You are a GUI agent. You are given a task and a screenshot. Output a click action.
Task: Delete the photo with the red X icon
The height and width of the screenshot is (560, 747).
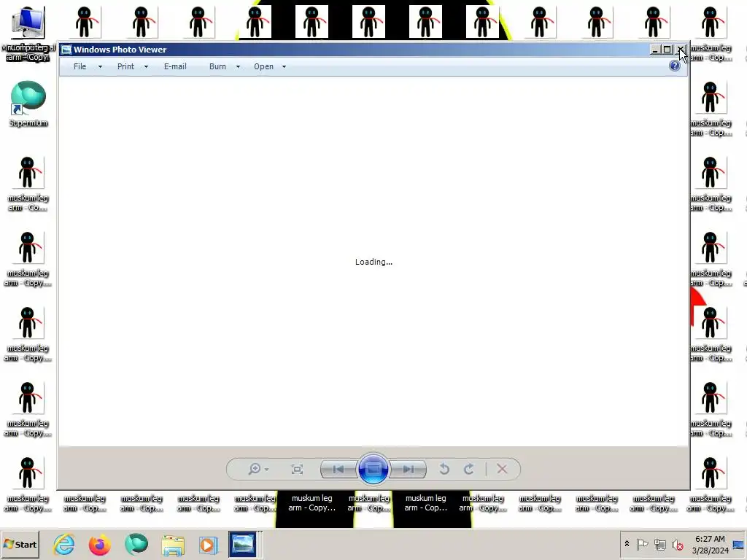click(502, 469)
